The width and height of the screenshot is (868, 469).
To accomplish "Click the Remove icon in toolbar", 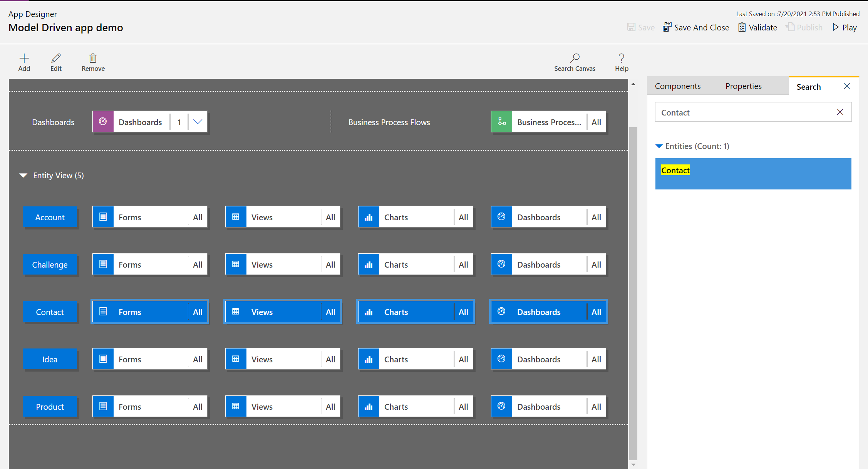I will (x=93, y=58).
